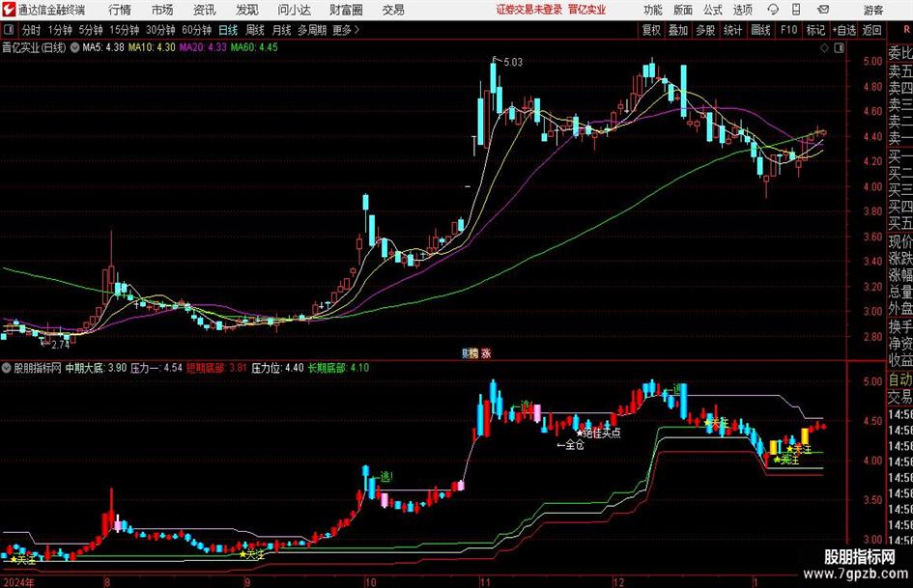Open the 财富圈 menu
This screenshot has width=913, height=588.
[346, 10]
